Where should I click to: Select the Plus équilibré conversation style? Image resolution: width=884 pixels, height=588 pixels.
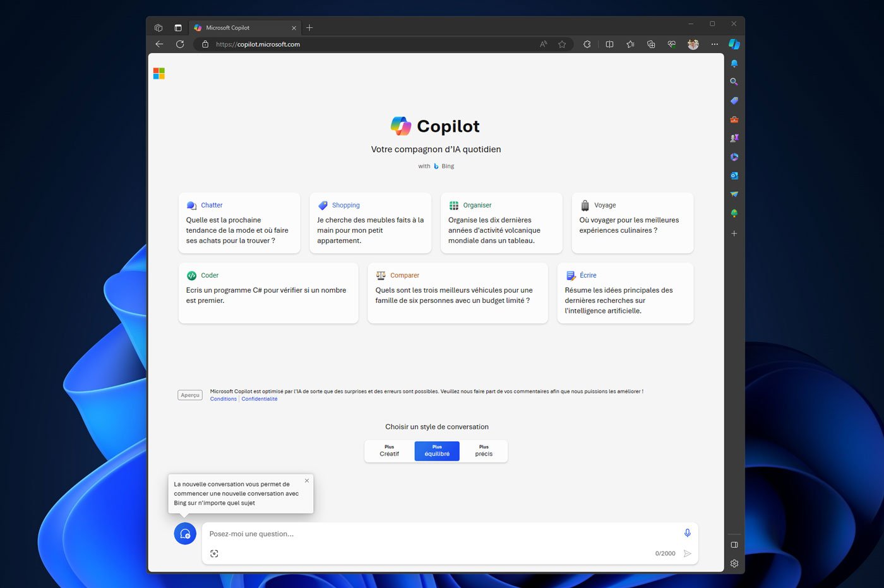click(x=437, y=451)
